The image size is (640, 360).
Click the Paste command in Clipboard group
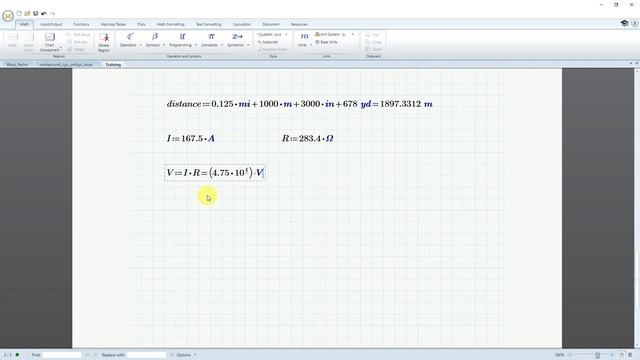pos(373,49)
